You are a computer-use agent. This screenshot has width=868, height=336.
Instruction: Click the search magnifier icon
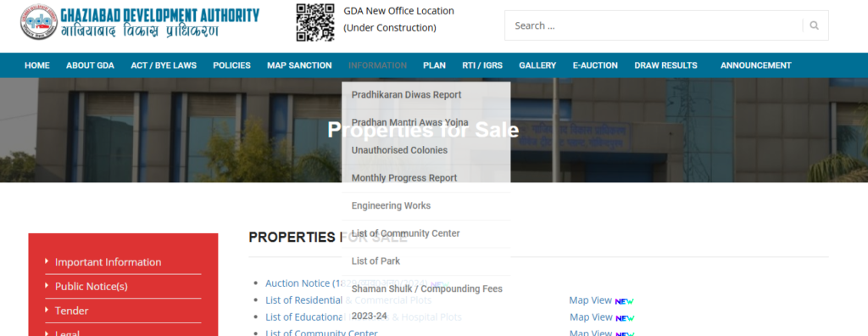tap(814, 25)
